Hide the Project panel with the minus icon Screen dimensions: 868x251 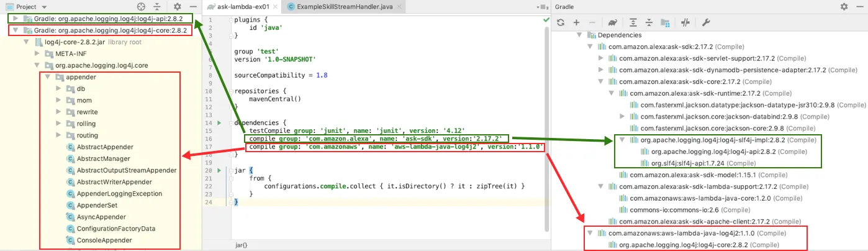(193, 6)
